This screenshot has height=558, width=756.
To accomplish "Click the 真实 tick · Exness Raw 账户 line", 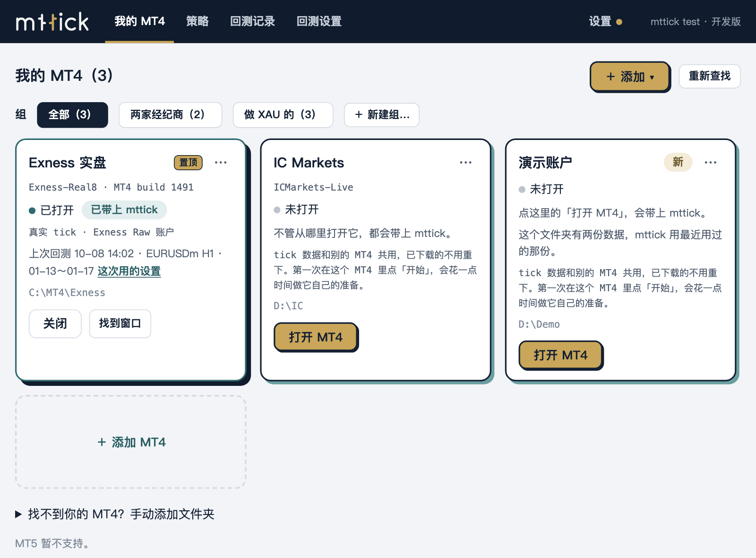I will tap(102, 232).
